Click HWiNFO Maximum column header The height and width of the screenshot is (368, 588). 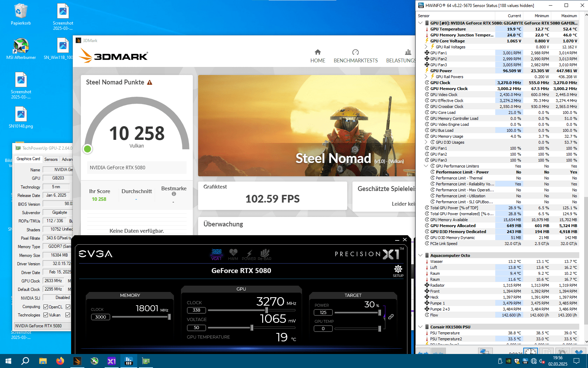click(x=565, y=16)
